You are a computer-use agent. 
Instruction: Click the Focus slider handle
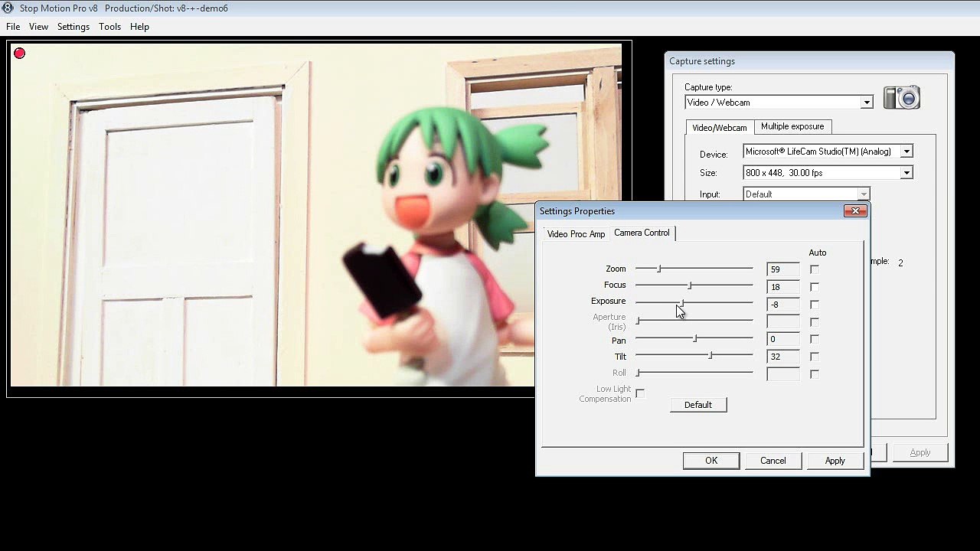[x=690, y=285]
